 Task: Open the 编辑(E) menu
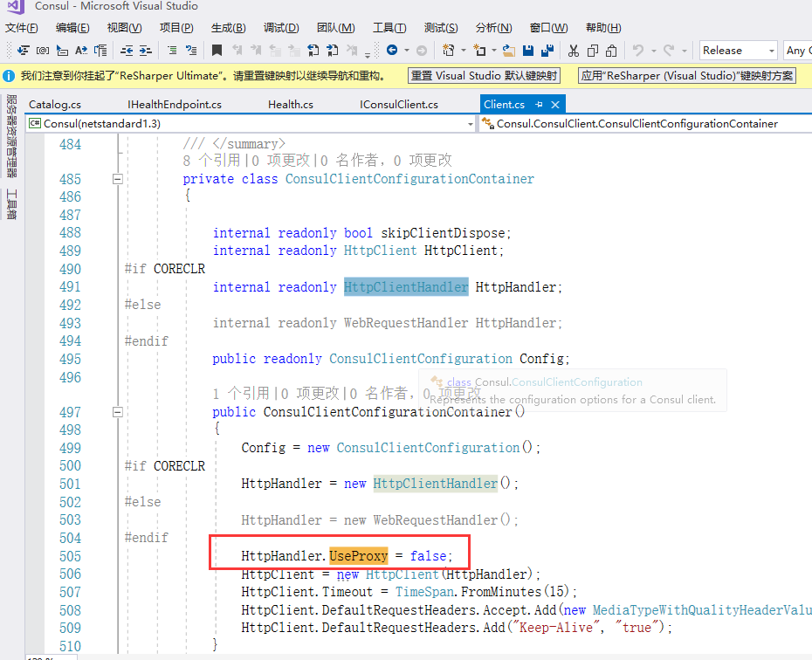click(x=72, y=28)
